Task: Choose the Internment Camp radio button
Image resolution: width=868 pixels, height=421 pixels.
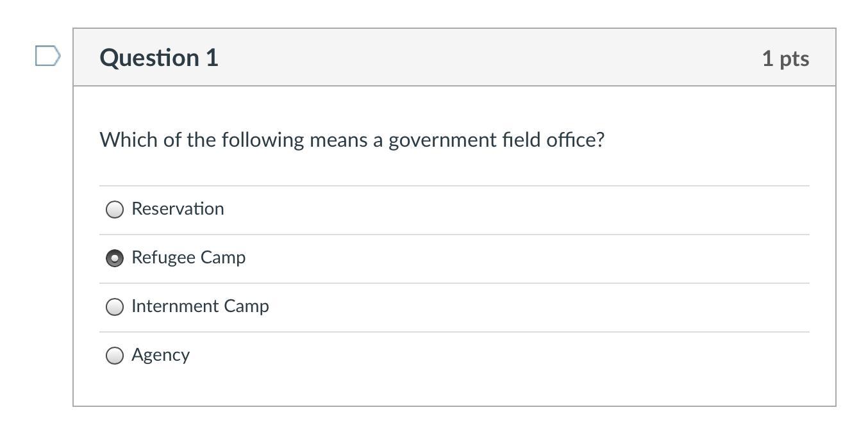Action: pos(115,307)
